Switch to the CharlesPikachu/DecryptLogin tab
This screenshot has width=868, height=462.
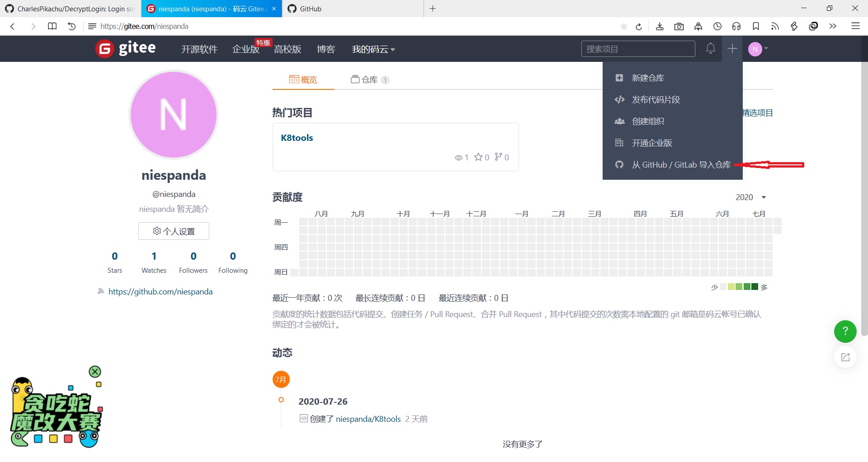click(x=71, y=9)
